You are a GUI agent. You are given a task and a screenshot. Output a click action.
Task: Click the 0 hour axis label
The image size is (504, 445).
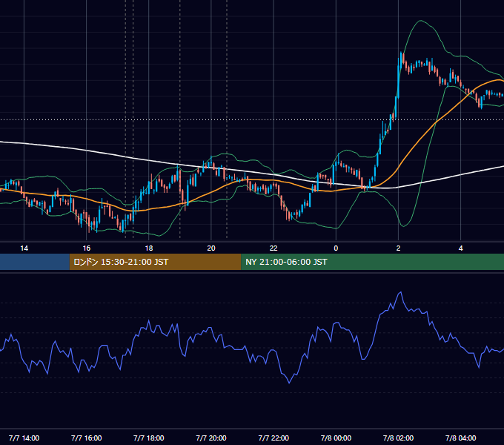(x=336, y=248)
